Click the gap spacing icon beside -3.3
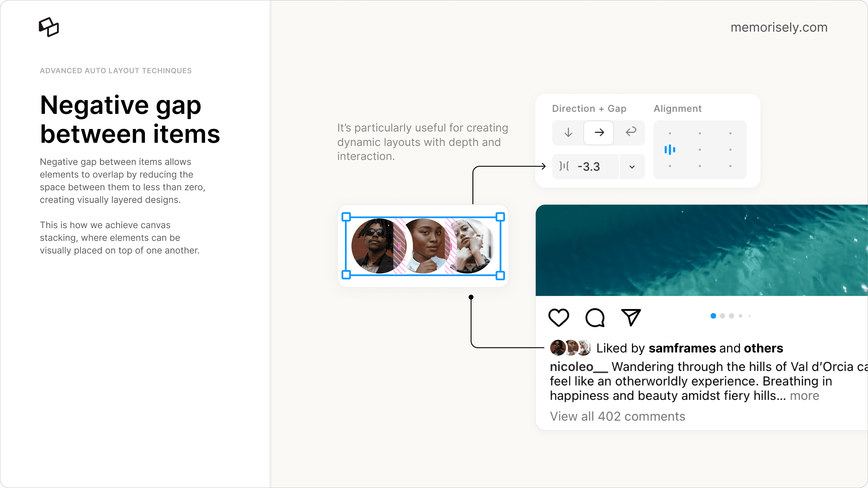 [564, 166]
